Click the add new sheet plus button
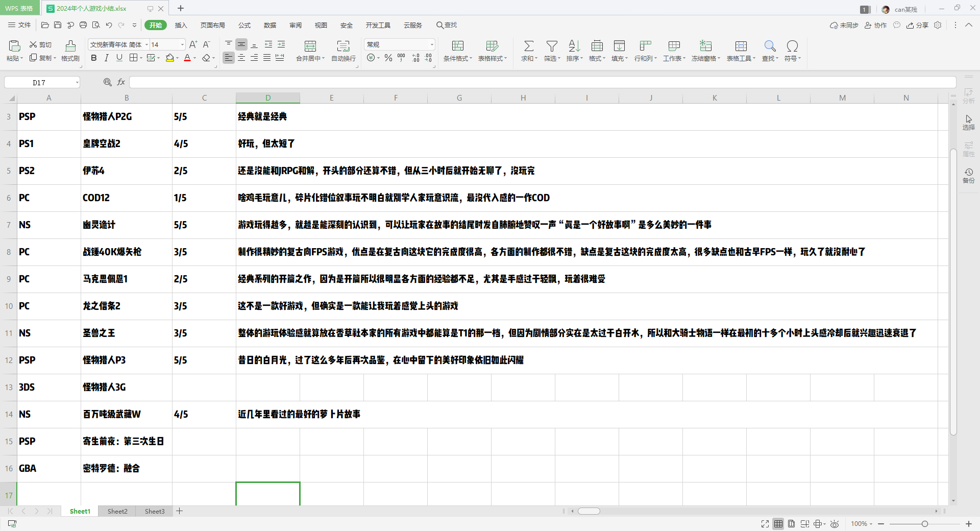980x531 pixels. click(x=180, y=511)
